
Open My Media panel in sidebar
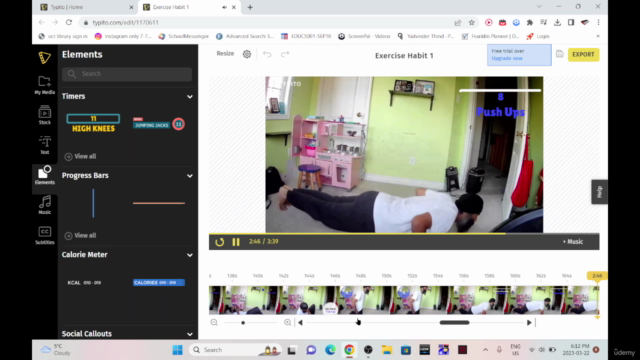pos(44,85)
